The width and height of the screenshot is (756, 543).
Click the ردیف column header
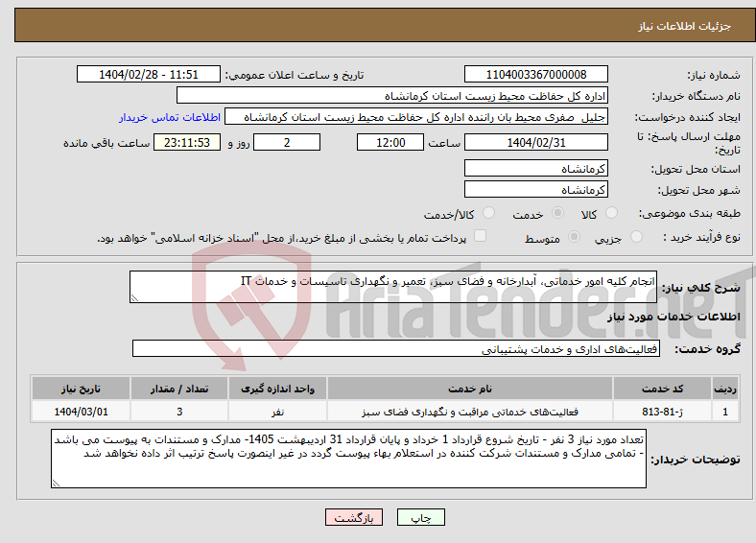pyautogui.click(x=725, y=389)
